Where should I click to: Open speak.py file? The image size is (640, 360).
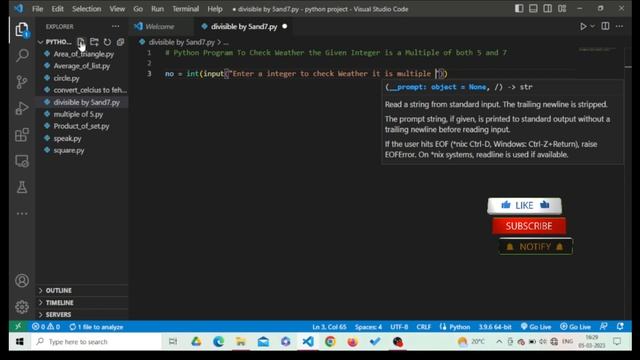[x=67, y=138]
